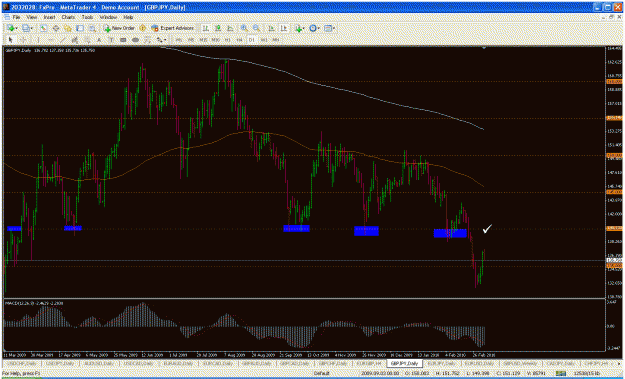625x379 pixels.
Task: Open the Window menu
Action: click(108, 18)
